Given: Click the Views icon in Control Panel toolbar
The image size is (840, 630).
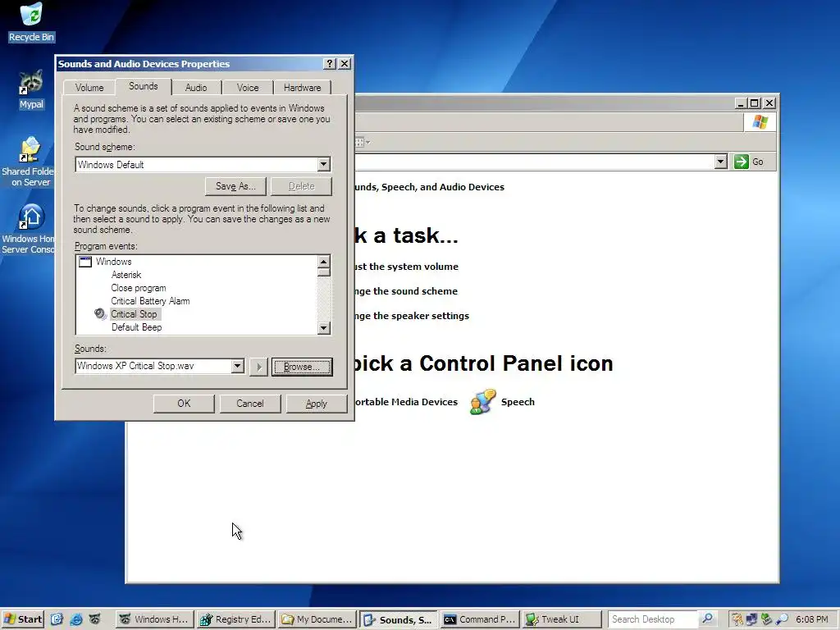Looking at the screenshot, I should point(359,143).
